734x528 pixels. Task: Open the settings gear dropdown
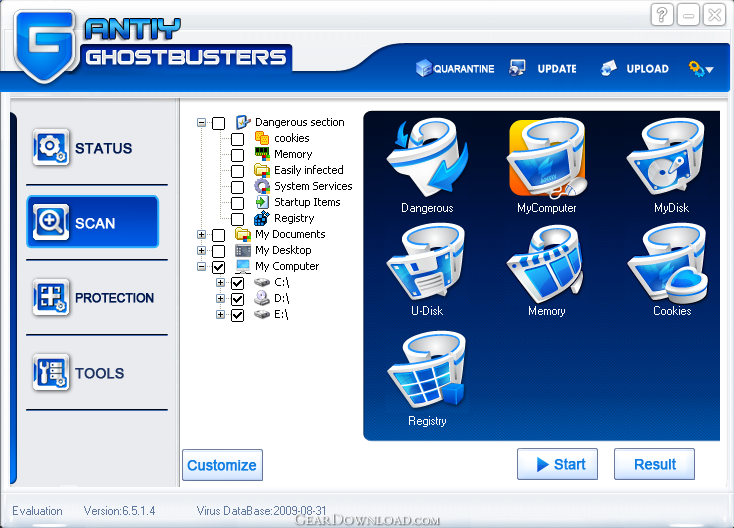[701, 69]
